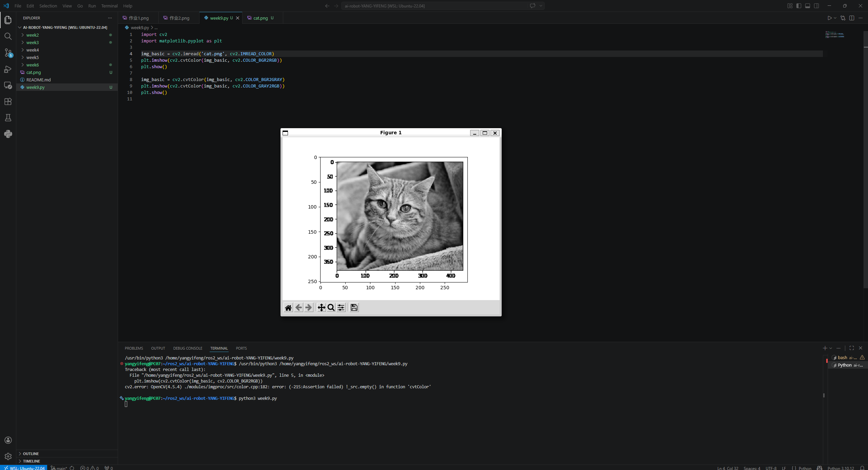This screenshot has width=868, height=470.
Task: Switch to PORTS panel tab
Action: point(241,348)
